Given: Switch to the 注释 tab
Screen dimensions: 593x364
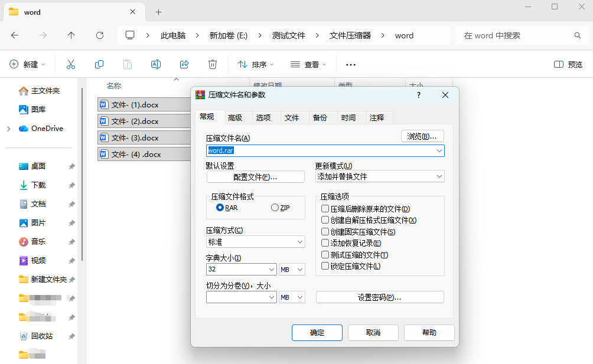Looking at the screenshot, I should click(377, 118).
